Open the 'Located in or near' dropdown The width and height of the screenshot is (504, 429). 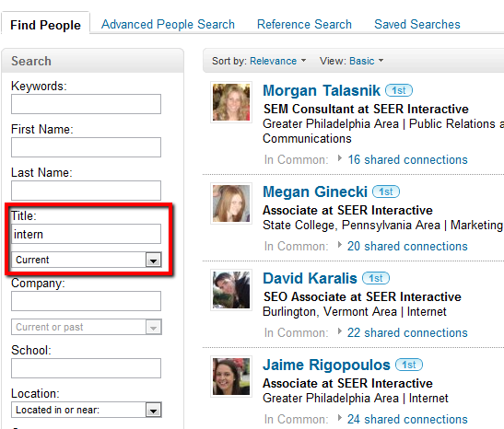[x=86, y=410]
